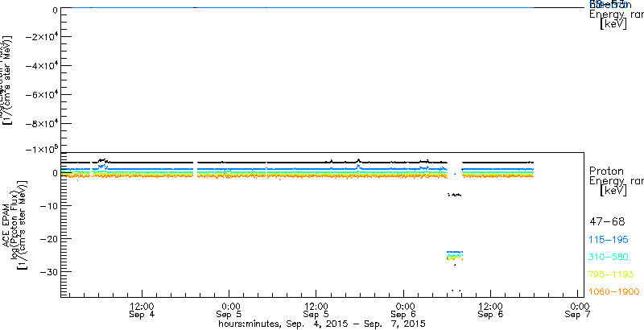
Task: Click the '0:00 Sep 5' time axis label
Action: point(230,311)
